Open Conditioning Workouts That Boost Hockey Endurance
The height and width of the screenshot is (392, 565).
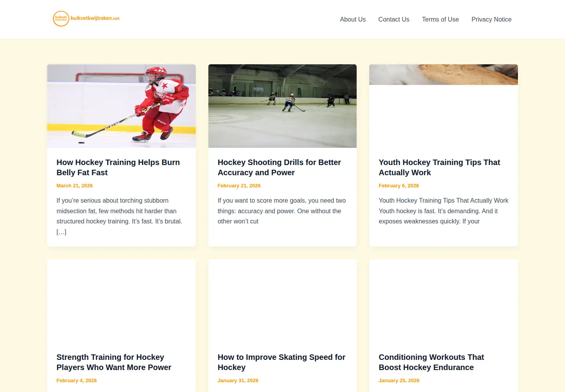[x=431, y=362]
